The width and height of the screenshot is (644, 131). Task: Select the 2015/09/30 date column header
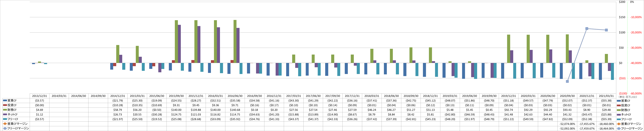176,96
